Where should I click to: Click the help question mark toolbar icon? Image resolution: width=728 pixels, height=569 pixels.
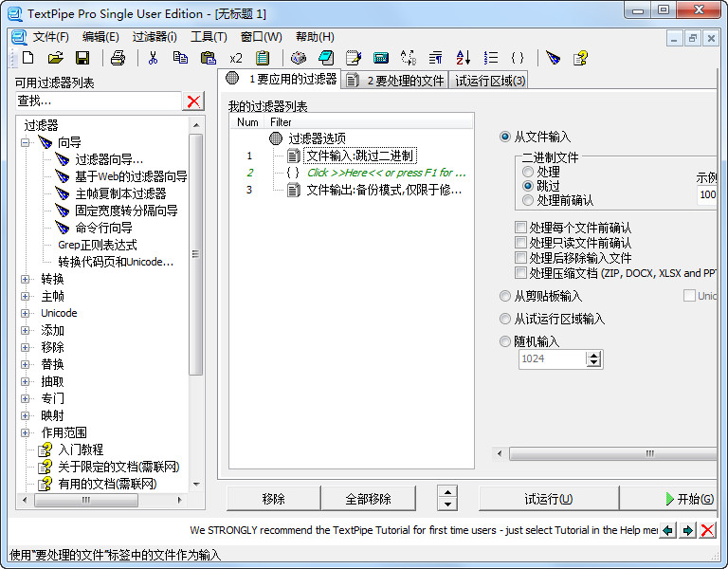580,58
